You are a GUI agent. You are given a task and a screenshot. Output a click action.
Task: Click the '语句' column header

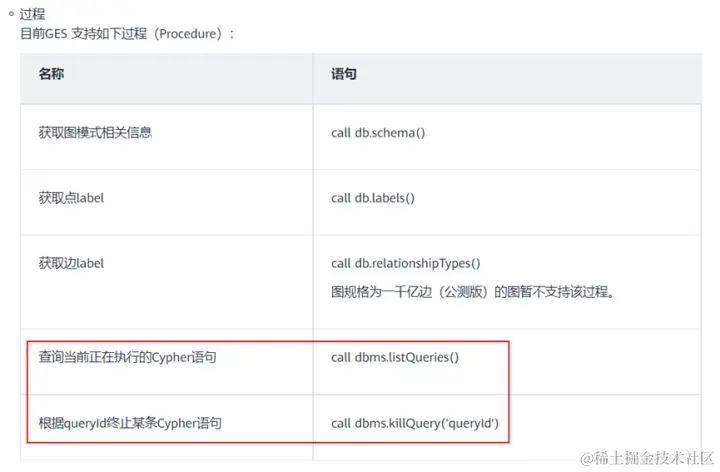343,74
